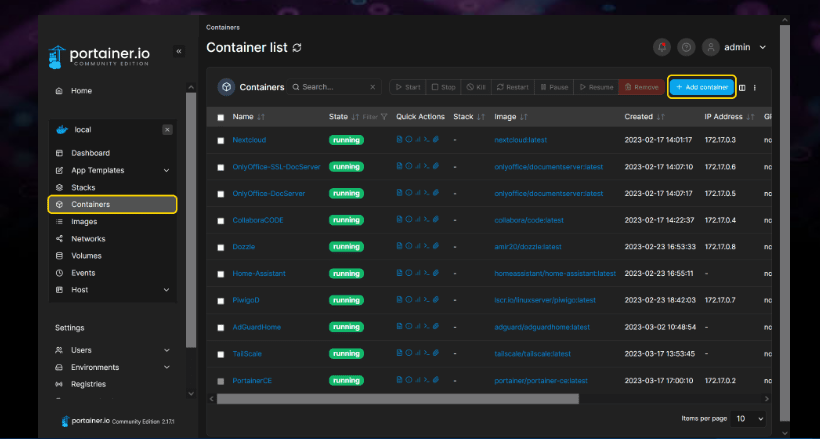Check the PiwigoD row checkbox
This screenshot has width=820, height=439.
click(221, 301)
